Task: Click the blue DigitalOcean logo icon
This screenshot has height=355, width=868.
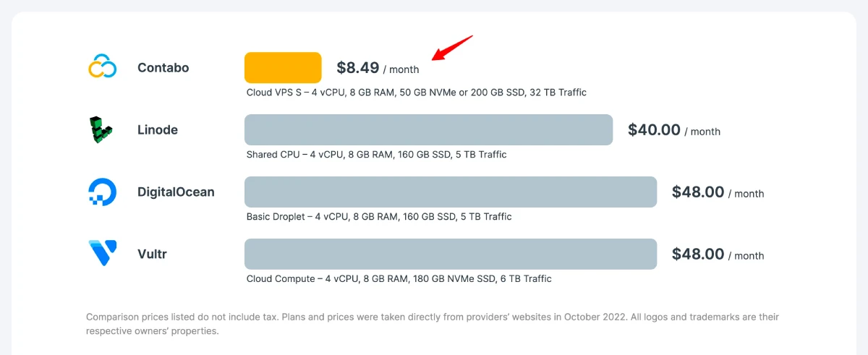Action: click(102, 192)
